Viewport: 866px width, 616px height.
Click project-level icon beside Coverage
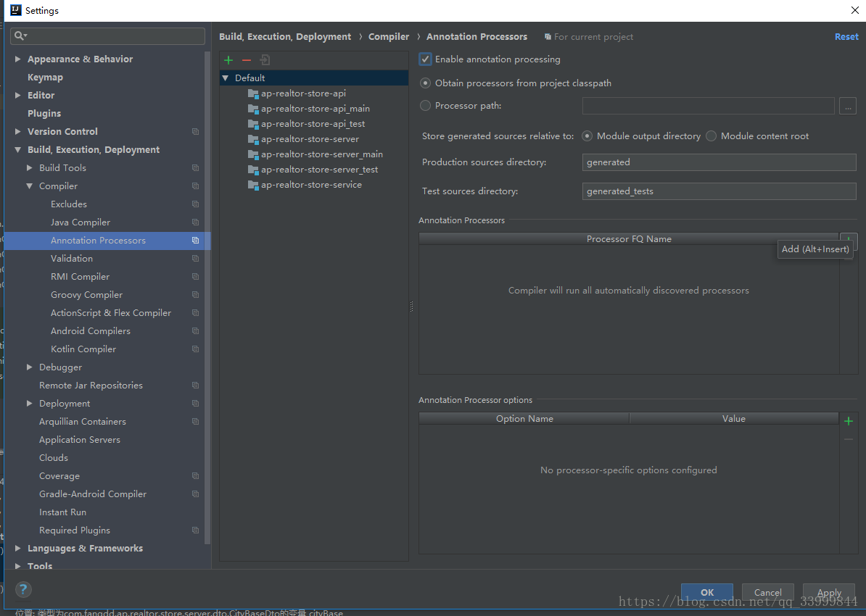196,476
